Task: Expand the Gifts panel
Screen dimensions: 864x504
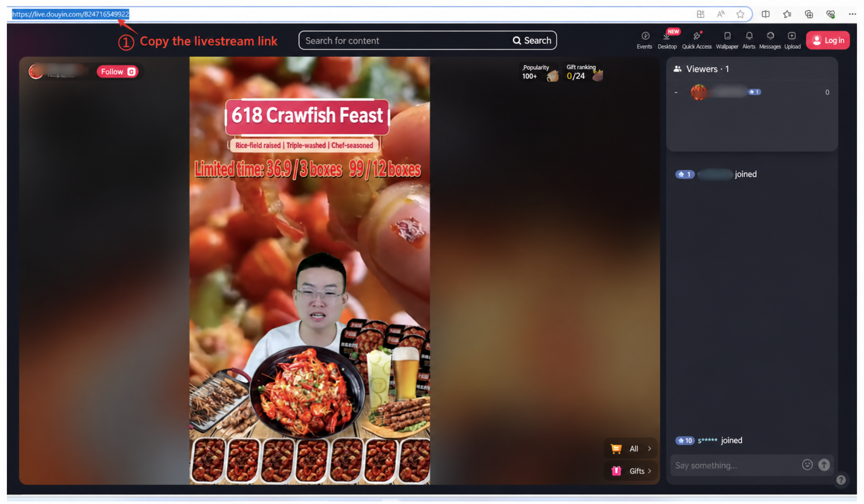Action: tap(630, 471)
